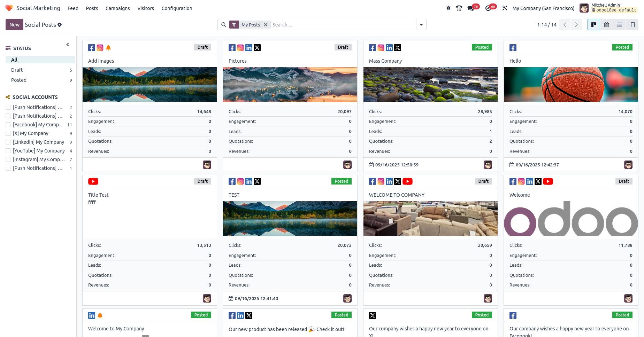This screenshot has height=337, width=644.
Task: Open the Odoo logo image on Welcome card
Action: pyautogui.click(x=571, y=219)
